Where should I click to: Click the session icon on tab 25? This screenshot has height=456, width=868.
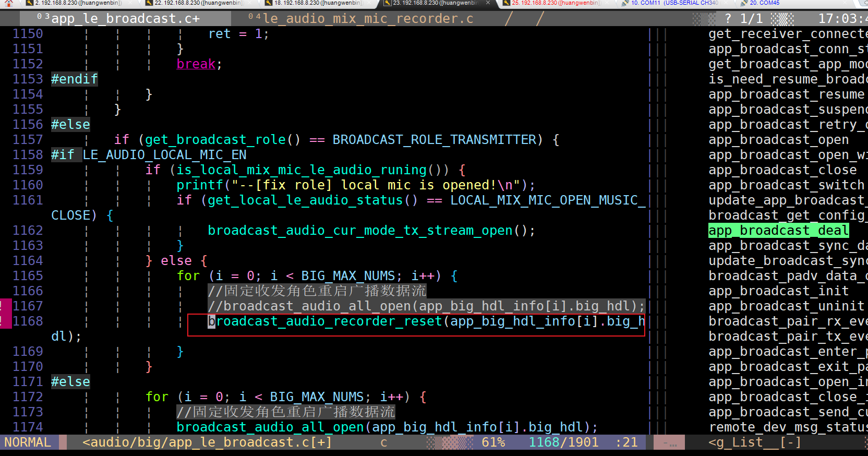click(x=507, y=3)
